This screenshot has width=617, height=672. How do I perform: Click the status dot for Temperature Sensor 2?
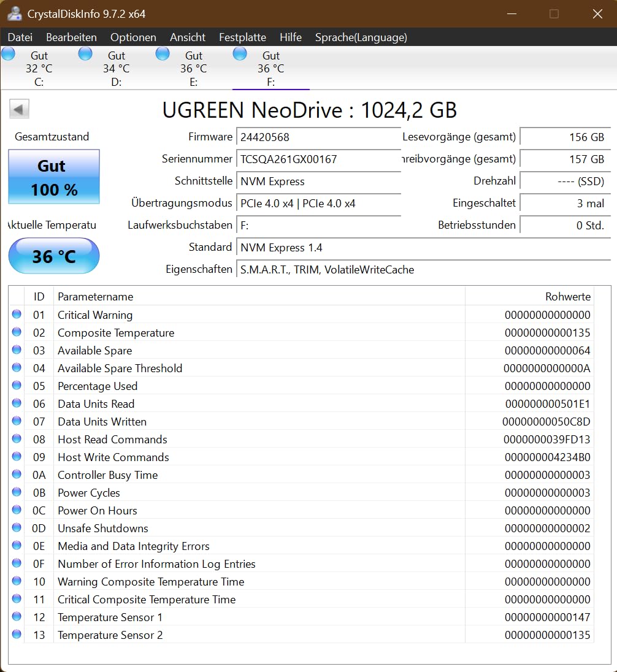(17, 634)
